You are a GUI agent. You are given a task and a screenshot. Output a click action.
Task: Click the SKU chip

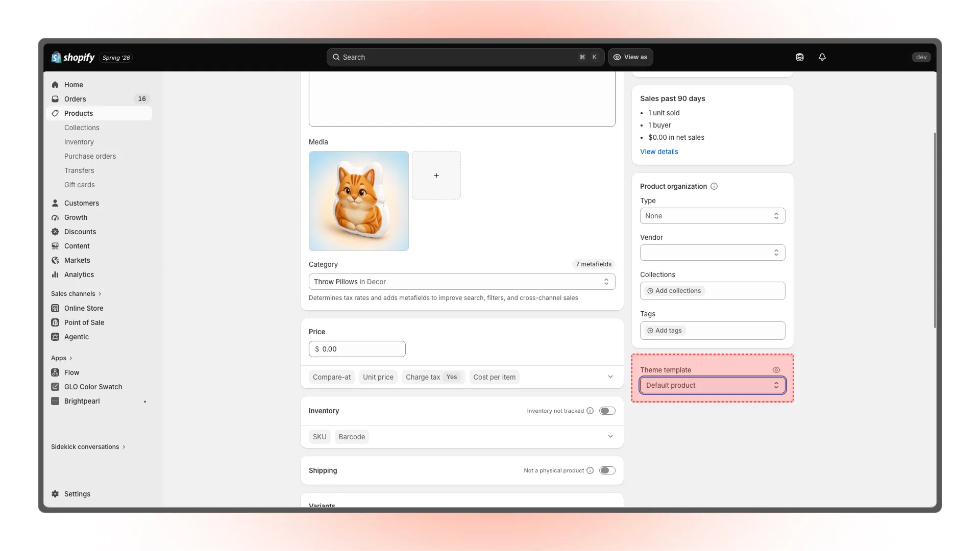pyautogui.click(x=320, y=437)
